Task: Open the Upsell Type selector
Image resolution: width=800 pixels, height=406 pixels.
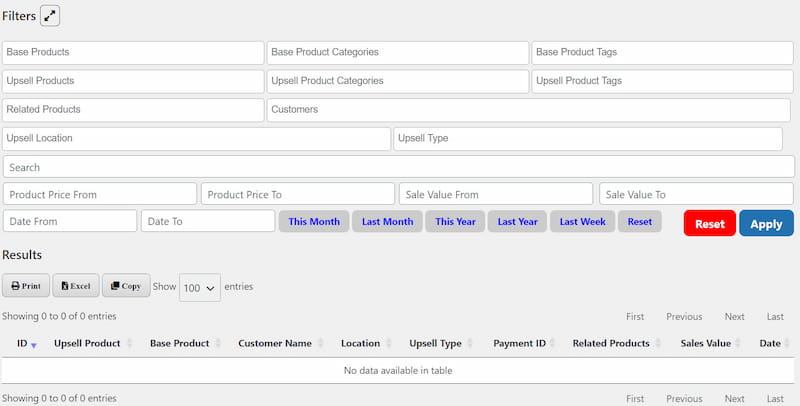Action: pos(588,139)
